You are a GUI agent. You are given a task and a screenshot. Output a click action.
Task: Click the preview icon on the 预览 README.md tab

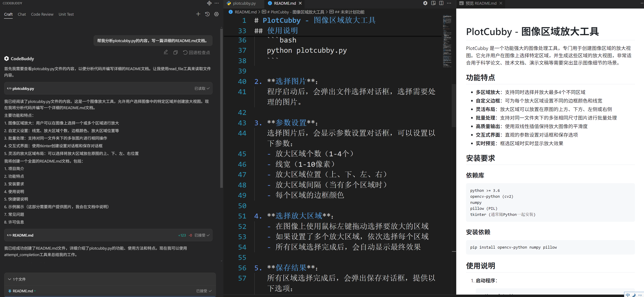461,3
